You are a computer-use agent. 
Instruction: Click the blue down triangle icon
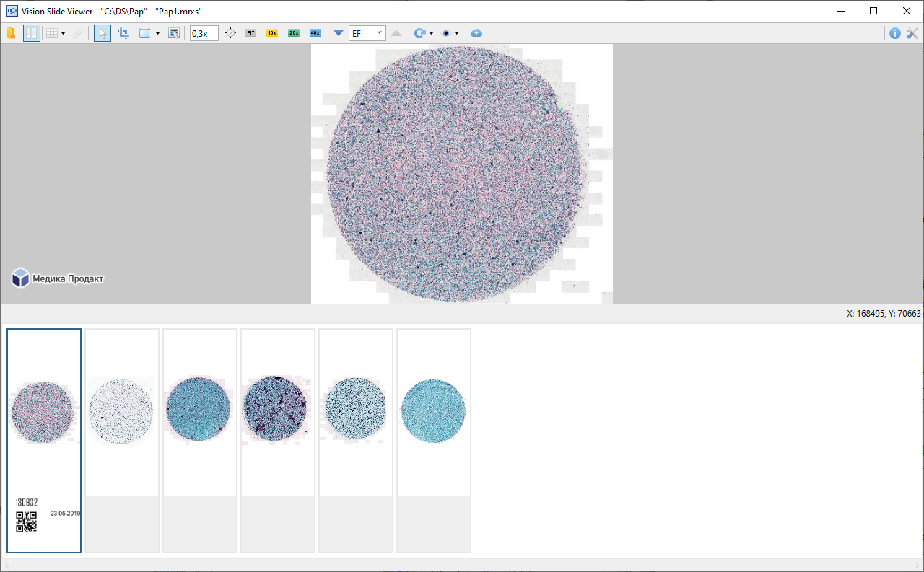tap(339, 33)
